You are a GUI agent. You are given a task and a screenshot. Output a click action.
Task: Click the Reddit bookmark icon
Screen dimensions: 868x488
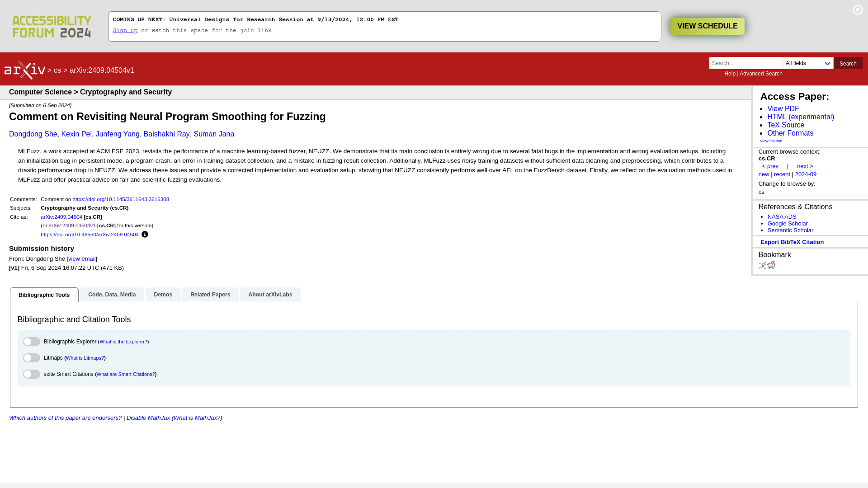coord(771,265)
